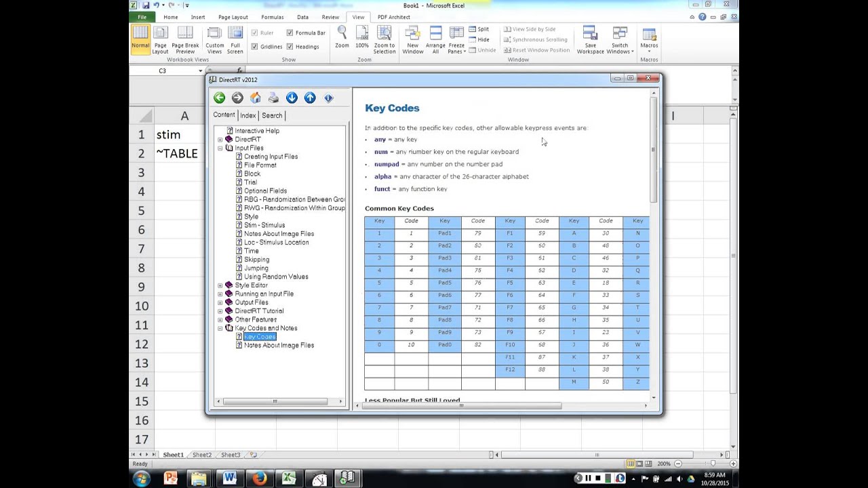868x488 pixels.
Task: Switch to the Index tab in help
Action: click(248, 115)
